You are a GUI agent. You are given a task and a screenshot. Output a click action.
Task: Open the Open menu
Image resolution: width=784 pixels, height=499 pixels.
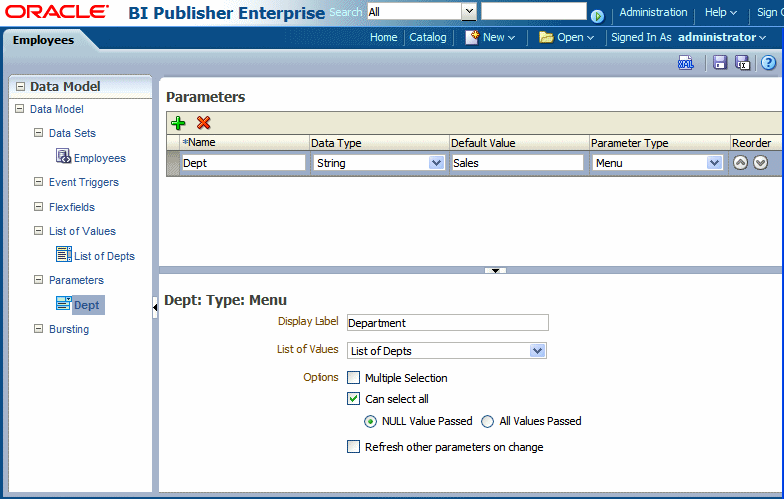tap(576, 38)
